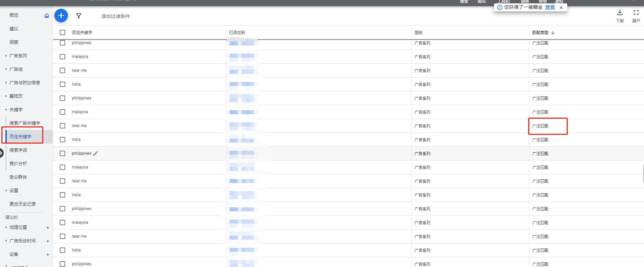
Task: Select 搜索字词 in the sidebar
Action: pos(18,150)
